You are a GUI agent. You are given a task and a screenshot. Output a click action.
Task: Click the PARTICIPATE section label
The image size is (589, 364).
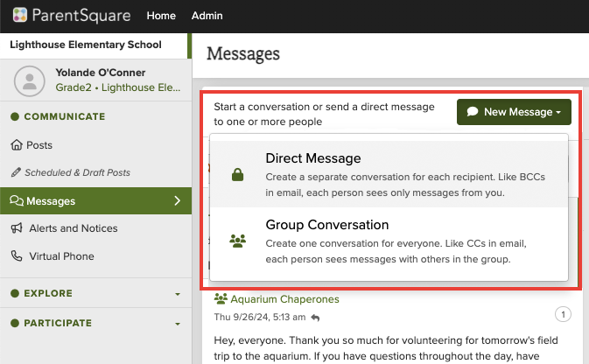click(58, 323)
